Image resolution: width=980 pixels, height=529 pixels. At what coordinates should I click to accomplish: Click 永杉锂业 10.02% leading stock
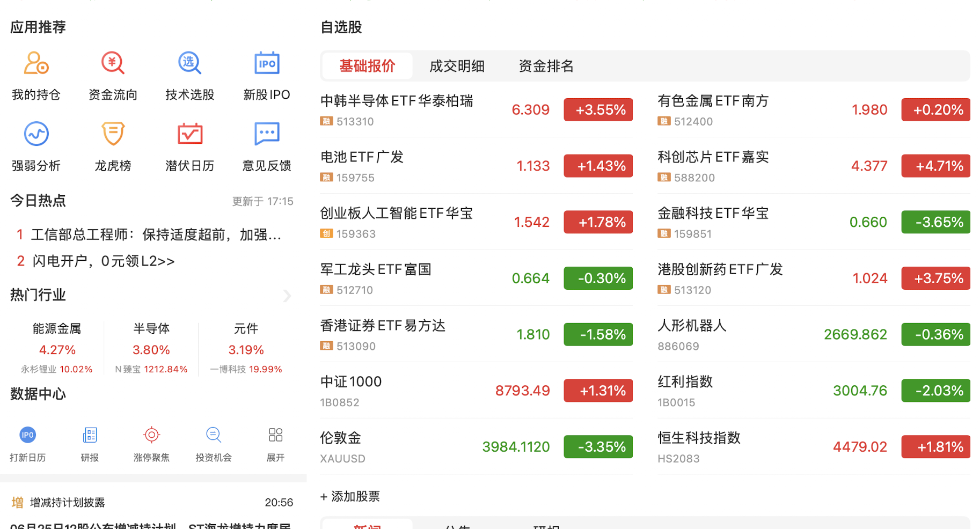click(57, 369)
